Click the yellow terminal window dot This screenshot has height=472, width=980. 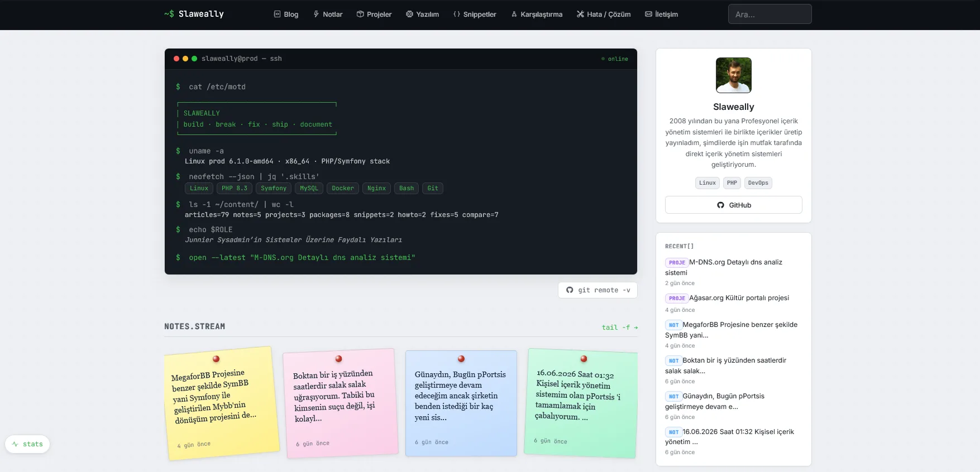click(x=185, y=59)
